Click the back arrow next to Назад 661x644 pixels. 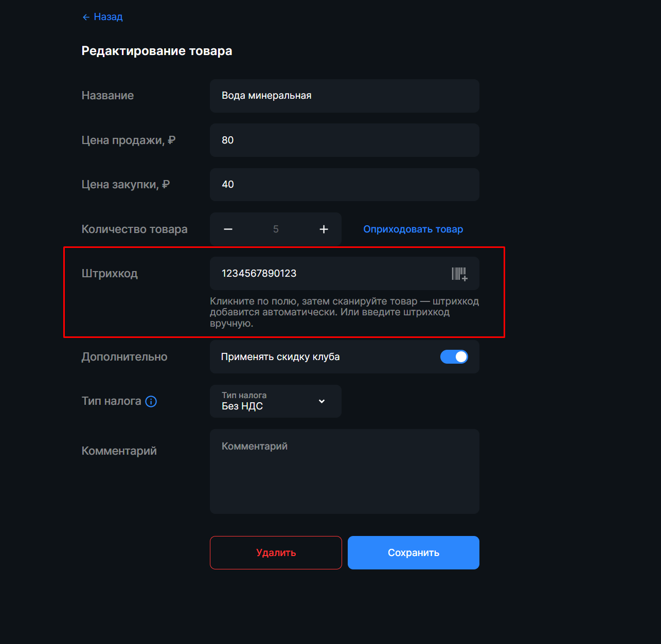(85, 16)
